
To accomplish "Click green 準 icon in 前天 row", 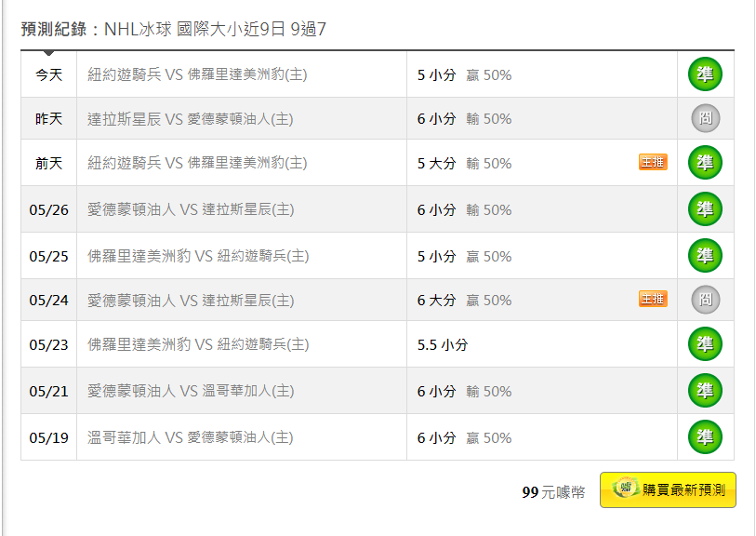I will coord(705,163).
